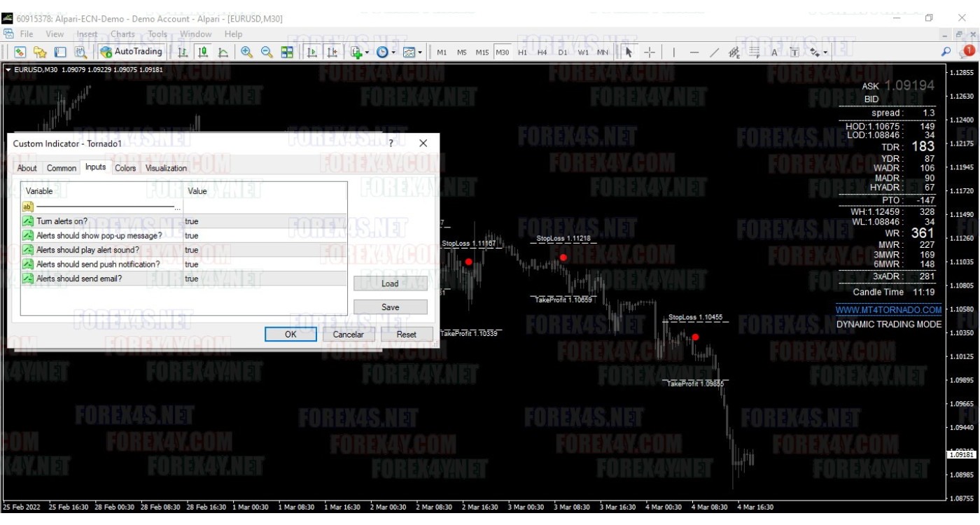The width and height of the screenshot is (980, 525).
Task: Open the Charts menu
Action: [122, 34]
